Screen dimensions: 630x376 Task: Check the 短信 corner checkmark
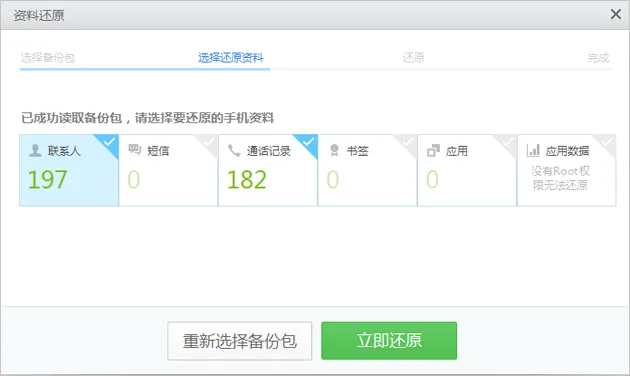pyautogui.click(x=209, y=142)
